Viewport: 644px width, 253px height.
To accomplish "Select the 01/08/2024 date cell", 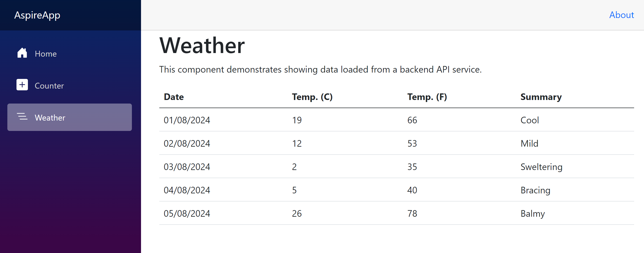I will coord(187,120).
